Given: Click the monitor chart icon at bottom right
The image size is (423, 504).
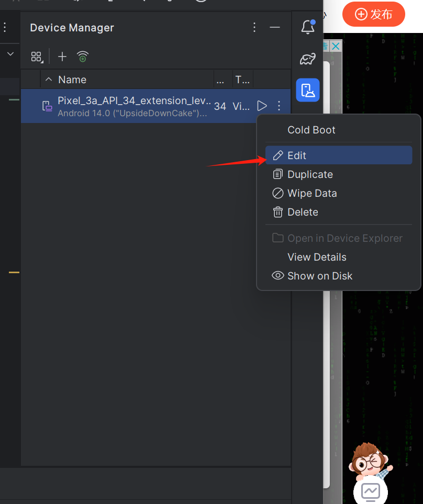Looking at the screenshot, I should [371, 492].
